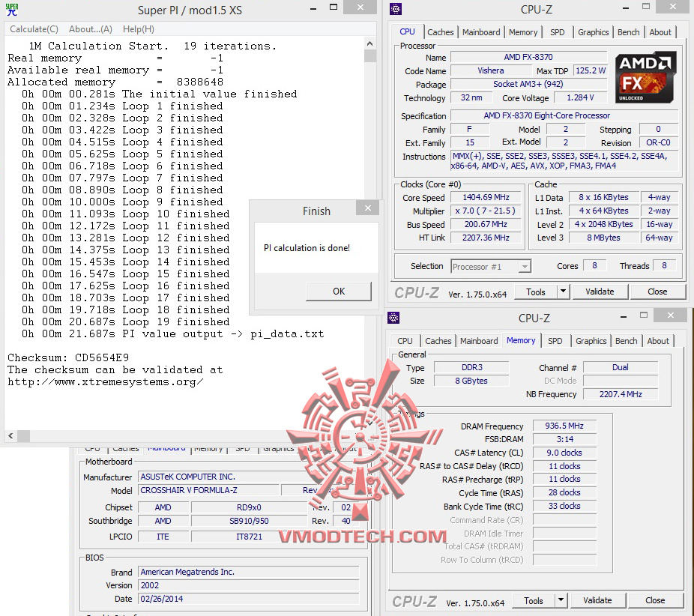Click the Checksum: CD5654E9 line
Image resolution: width=694 pixels, height=616 pixels.
[x=68, y=357]
